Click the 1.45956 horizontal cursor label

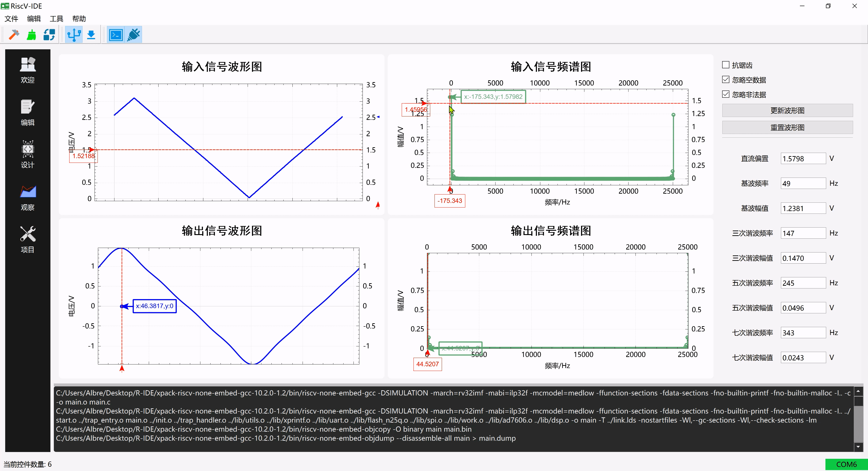click(x=415, y=109)
